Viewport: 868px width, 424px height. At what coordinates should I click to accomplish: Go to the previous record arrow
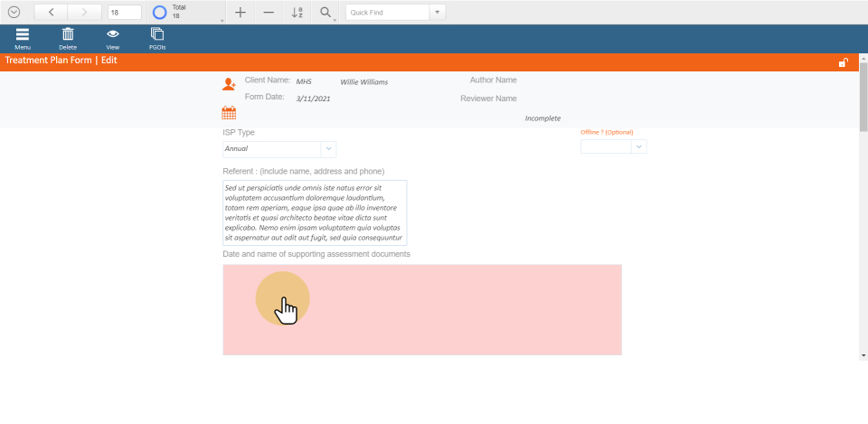tap(51, 13)
